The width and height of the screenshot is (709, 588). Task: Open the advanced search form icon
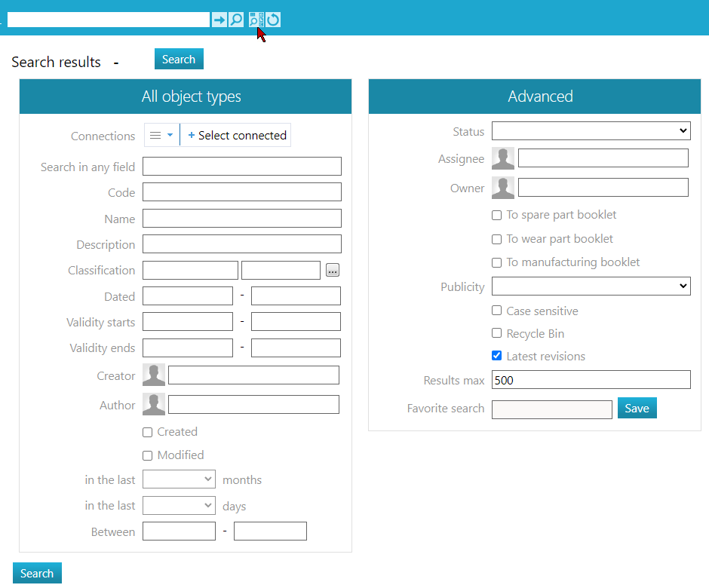tap(256, 20)
